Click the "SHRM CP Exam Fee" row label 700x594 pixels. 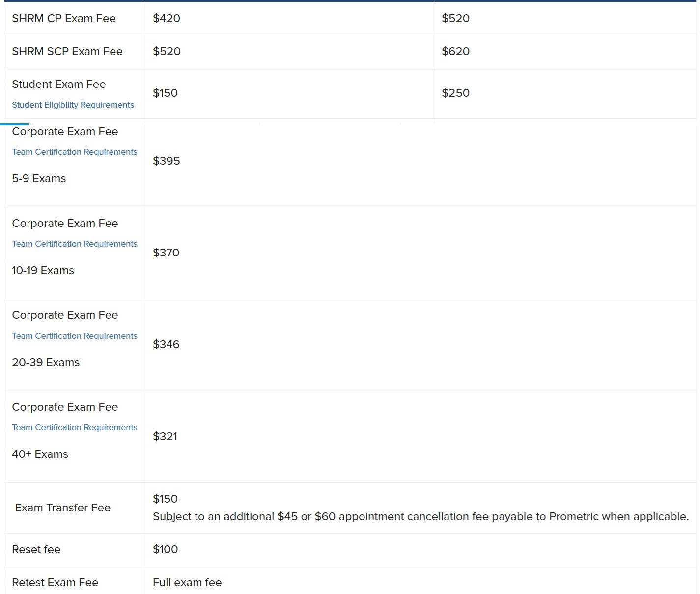(64, 18)
